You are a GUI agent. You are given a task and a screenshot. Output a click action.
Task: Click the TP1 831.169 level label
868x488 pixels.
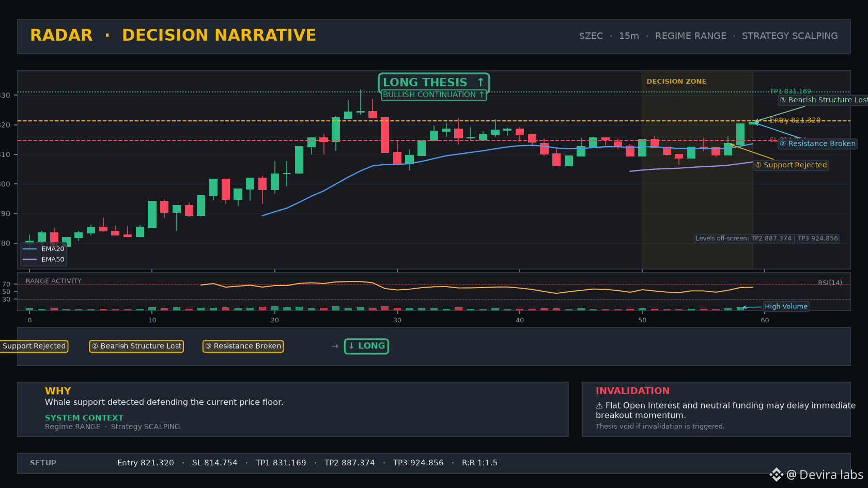790,91
